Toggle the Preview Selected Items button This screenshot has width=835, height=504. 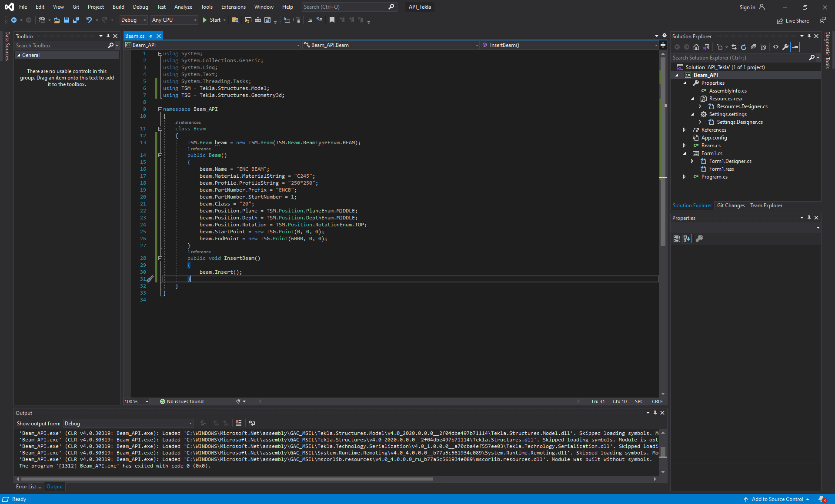coord(795,47)
